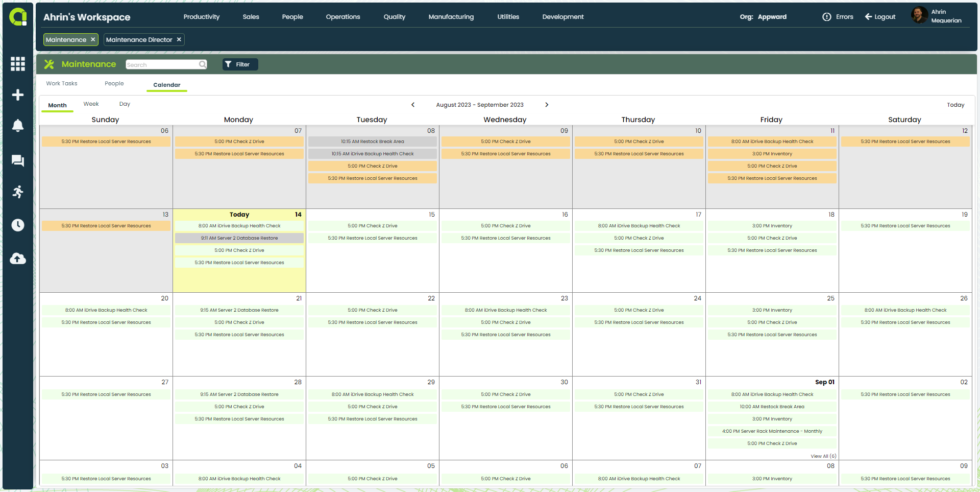Open notifications bell icon
Screen dimensions: 980x492
[x=18, y=126]
